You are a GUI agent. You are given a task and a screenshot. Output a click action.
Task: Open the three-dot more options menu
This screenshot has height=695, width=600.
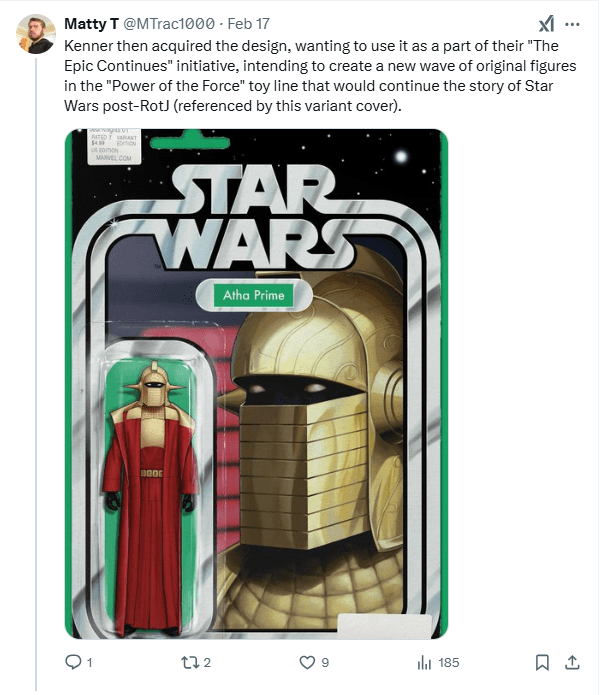(573, 24)
